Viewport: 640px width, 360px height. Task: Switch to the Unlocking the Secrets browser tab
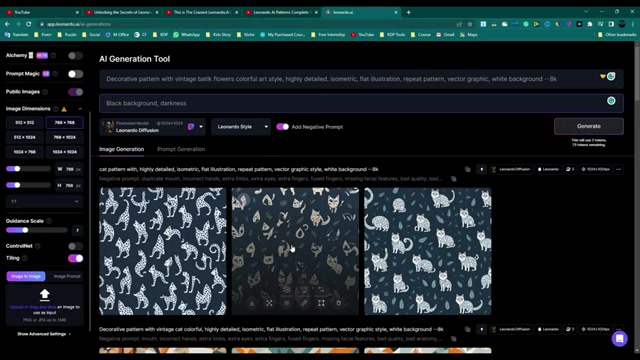click(x=122, y=12)
